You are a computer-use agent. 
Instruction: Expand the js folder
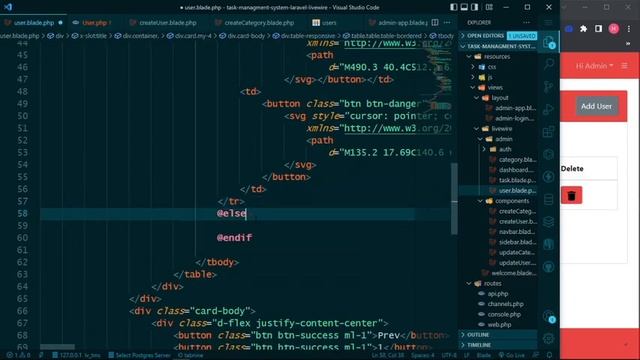tap(490, 77)
